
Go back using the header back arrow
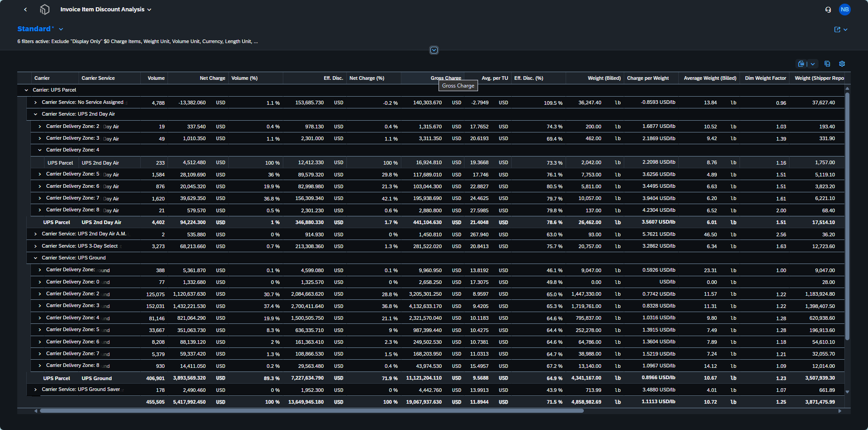(25, 10)
